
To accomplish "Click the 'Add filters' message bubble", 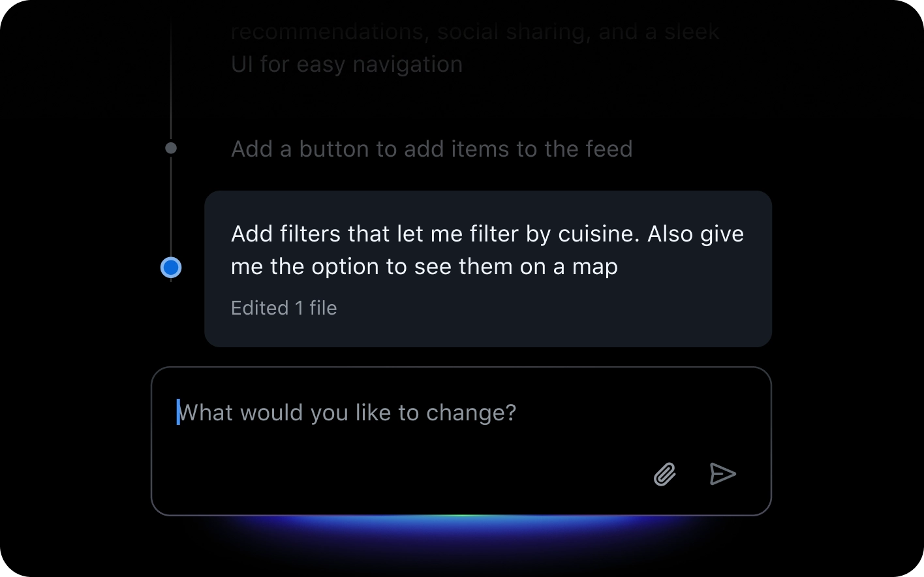I will [488, 250].
